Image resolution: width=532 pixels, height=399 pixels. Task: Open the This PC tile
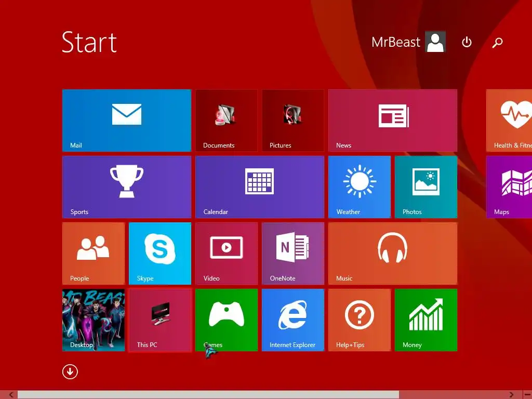pos(160,320)
